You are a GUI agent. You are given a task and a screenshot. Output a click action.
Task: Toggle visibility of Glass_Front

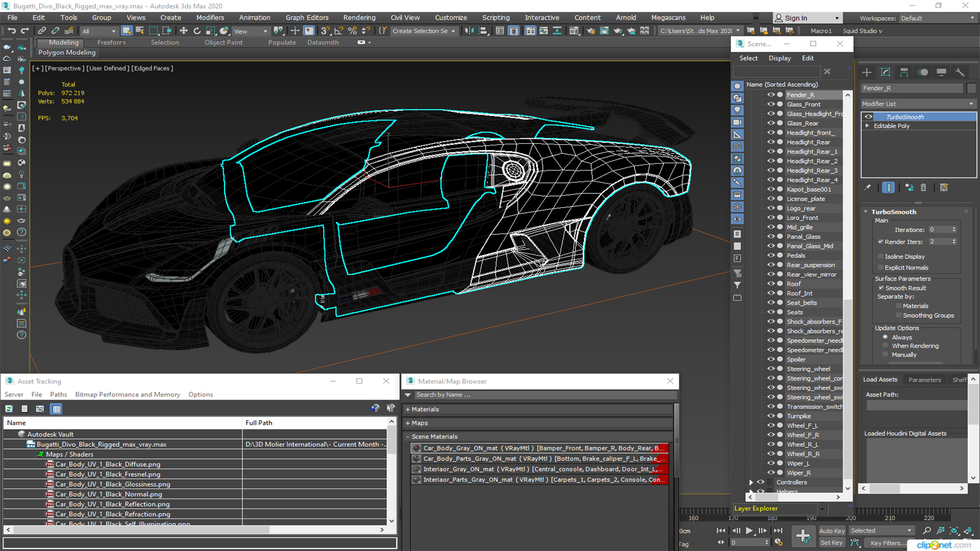771,104
